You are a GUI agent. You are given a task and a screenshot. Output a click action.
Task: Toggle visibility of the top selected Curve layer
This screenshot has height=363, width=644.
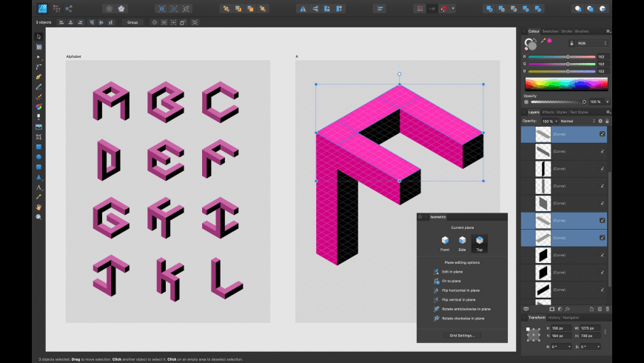point(602,134)
